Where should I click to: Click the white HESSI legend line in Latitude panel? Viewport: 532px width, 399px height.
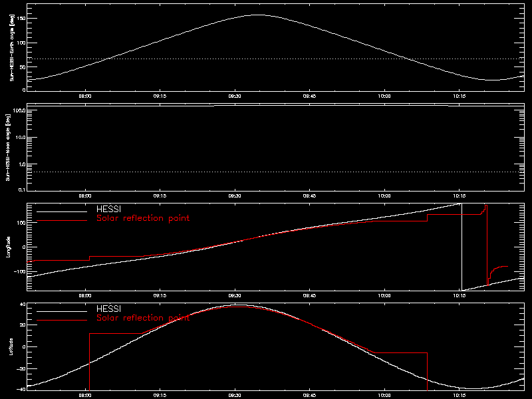[x=62, y=311]
